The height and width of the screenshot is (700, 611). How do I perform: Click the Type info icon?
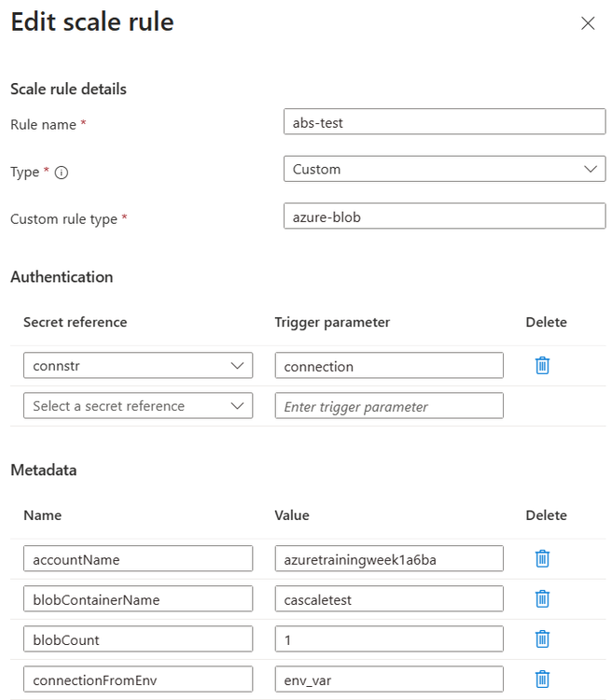pyautogui.click(x=62, y=173)
